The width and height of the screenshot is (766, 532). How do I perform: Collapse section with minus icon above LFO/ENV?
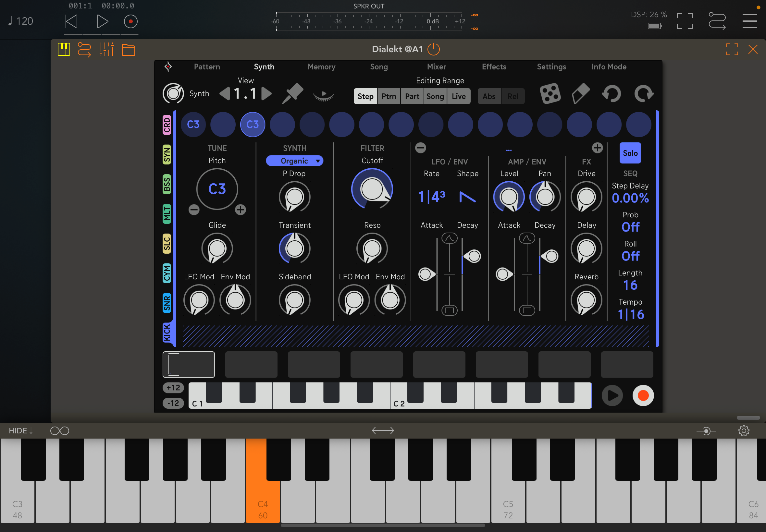(421, 148)
